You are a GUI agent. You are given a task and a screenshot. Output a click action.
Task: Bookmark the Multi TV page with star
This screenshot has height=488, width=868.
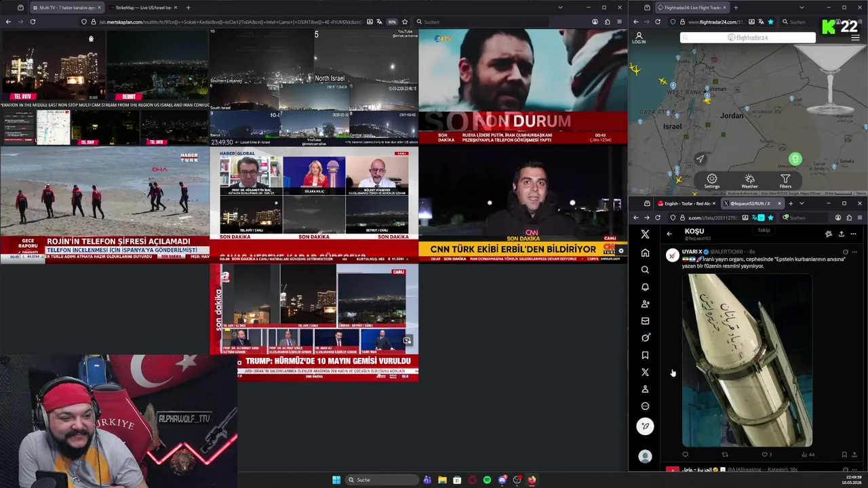(x=405, y=22)
